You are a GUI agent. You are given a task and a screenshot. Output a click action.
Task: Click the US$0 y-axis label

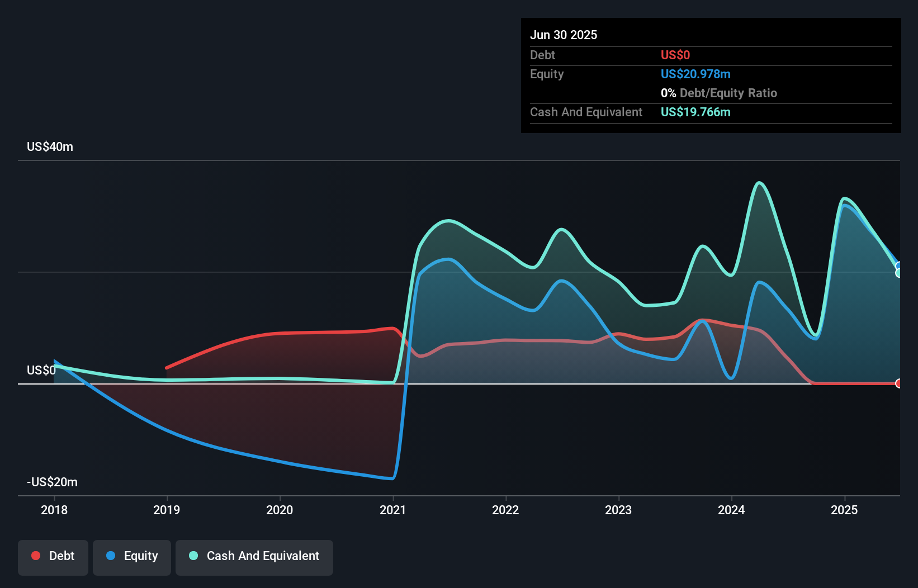[x=41, y=370]
